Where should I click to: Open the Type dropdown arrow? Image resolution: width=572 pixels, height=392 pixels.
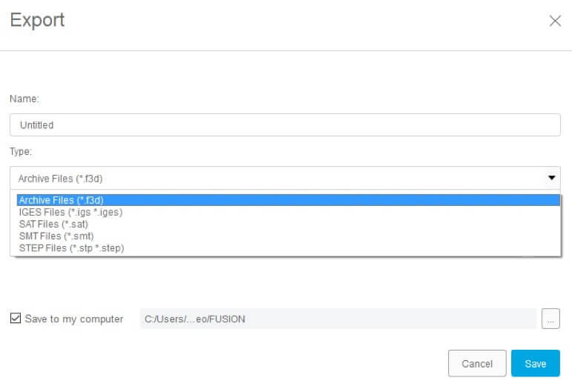point(551,178)
